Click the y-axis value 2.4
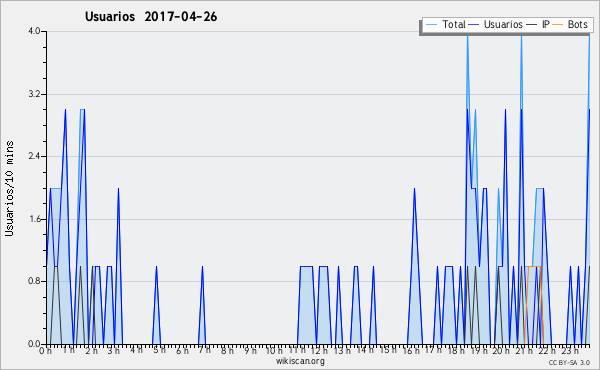The width and height of the screenshot is (600, 370). click(34, 156)
